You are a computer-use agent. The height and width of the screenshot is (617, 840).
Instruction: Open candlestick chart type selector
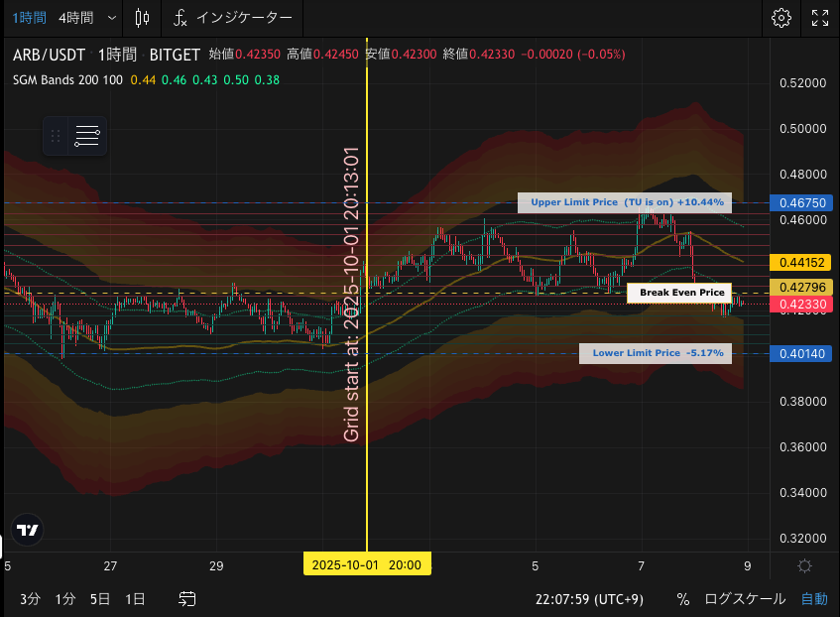pos(142,18)
